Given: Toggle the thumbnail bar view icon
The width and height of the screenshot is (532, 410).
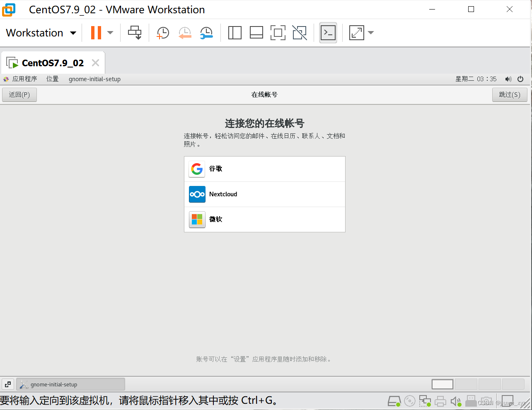Looking at the screenshot, I should [256, 33].
